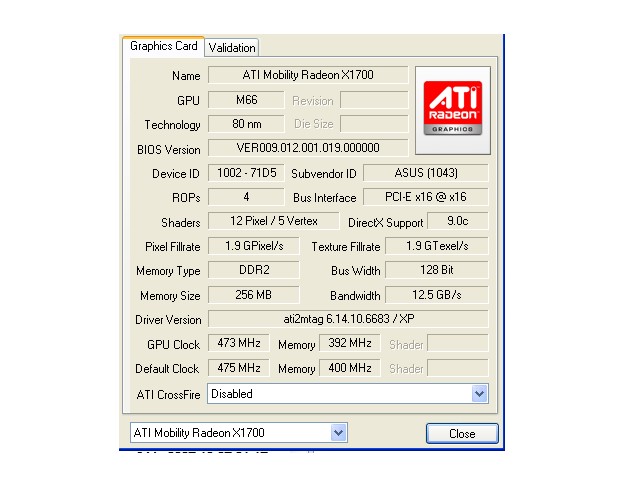This screenshot has height=480, width=640.
Task: Select the GPU value M66
Action: [x=246, y=100]
